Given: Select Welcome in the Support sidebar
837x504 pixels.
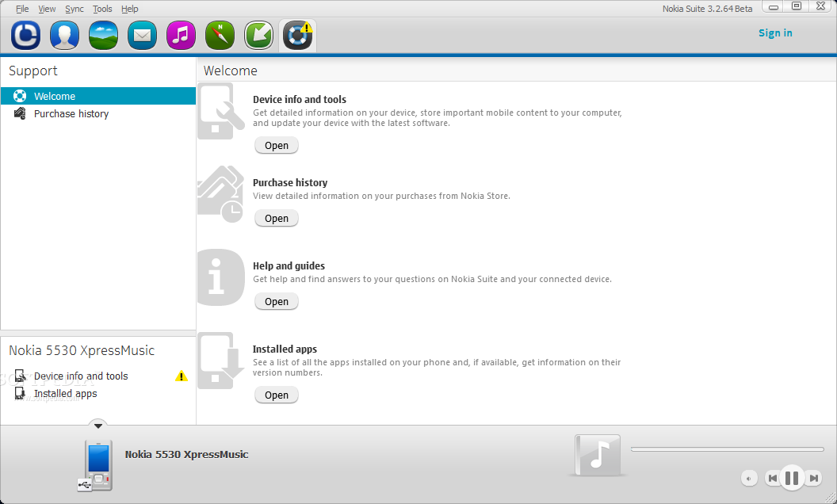Looking at the screenshot, I should (x=98, y=96).
